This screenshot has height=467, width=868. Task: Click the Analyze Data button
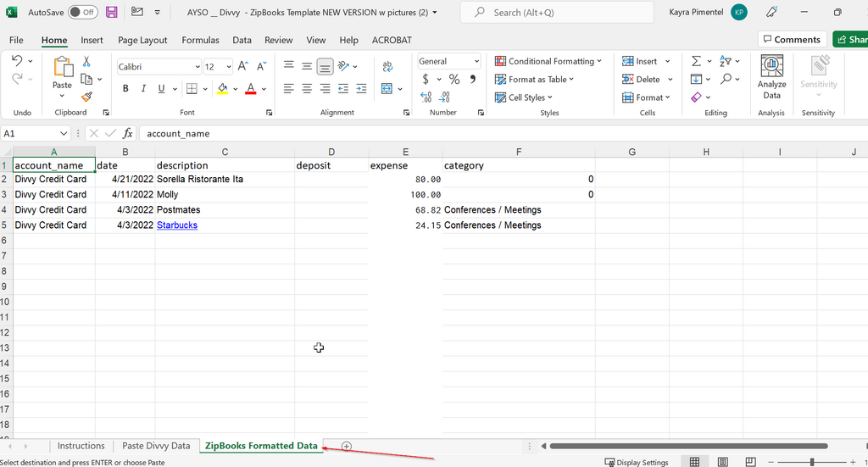[x=771, y=78]
